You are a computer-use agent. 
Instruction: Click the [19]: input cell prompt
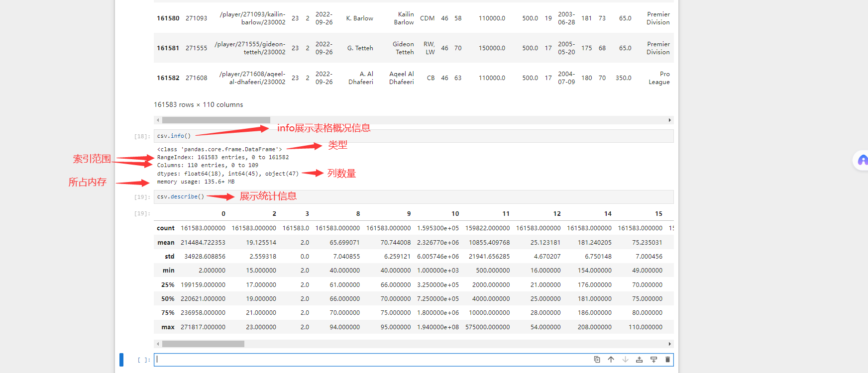(142, 197)
